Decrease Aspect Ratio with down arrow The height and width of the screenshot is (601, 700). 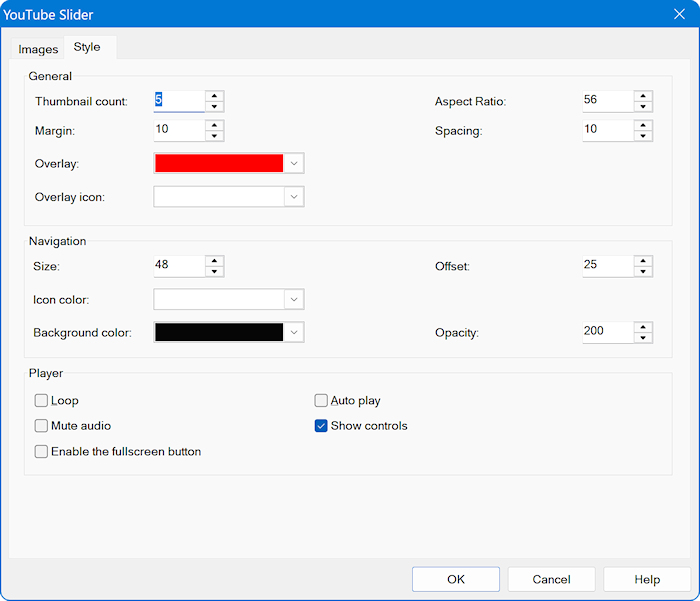[x=643, y=107]
